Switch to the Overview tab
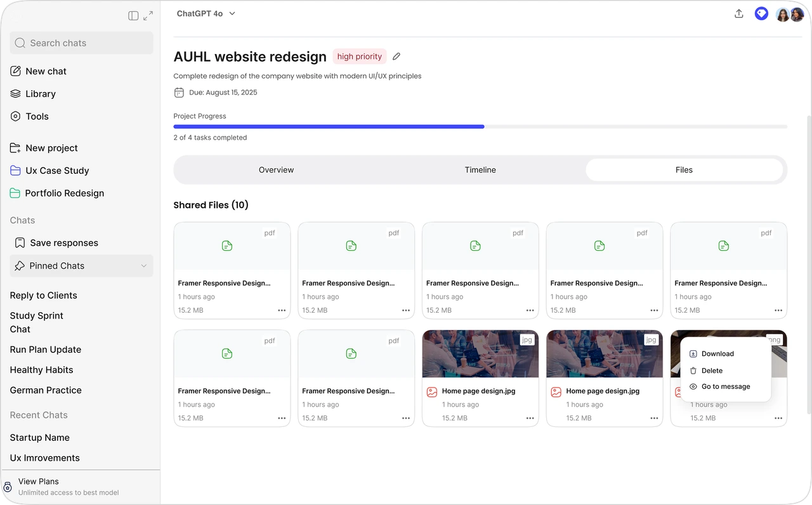The height and width of the screenshot is (505, 812). click(276, 170)
